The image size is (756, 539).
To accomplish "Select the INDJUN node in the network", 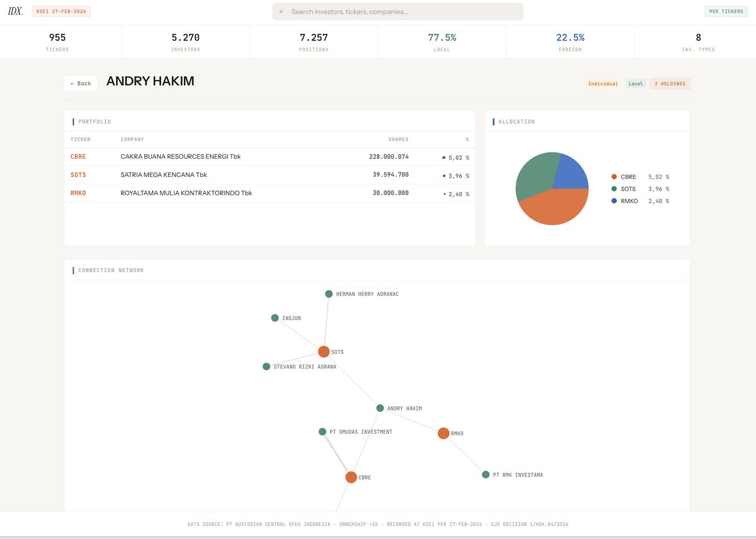I will point(274,318).
